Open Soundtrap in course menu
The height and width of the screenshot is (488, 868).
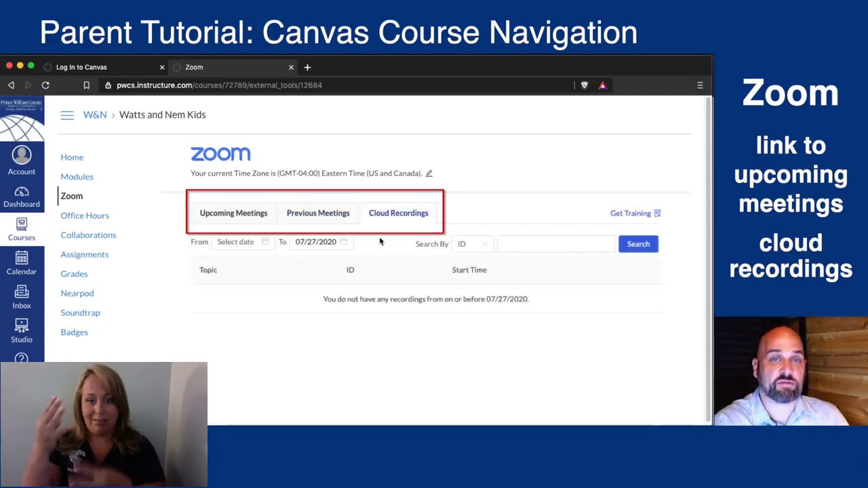(x=80, y=313)
